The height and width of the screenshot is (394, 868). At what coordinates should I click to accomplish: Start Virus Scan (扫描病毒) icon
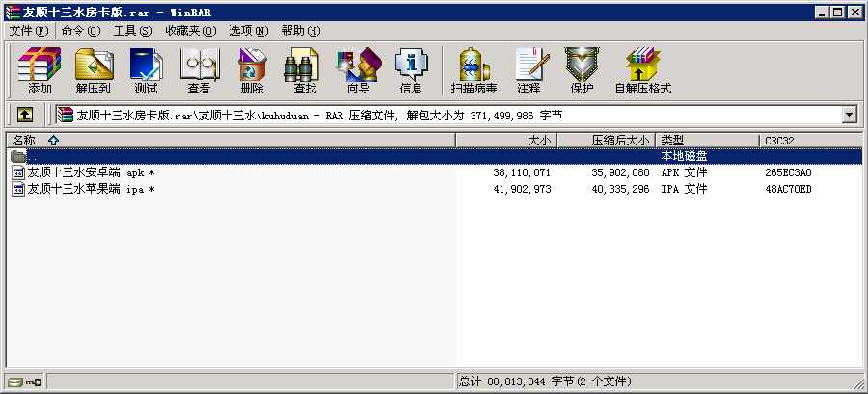[x=474, y=70]
